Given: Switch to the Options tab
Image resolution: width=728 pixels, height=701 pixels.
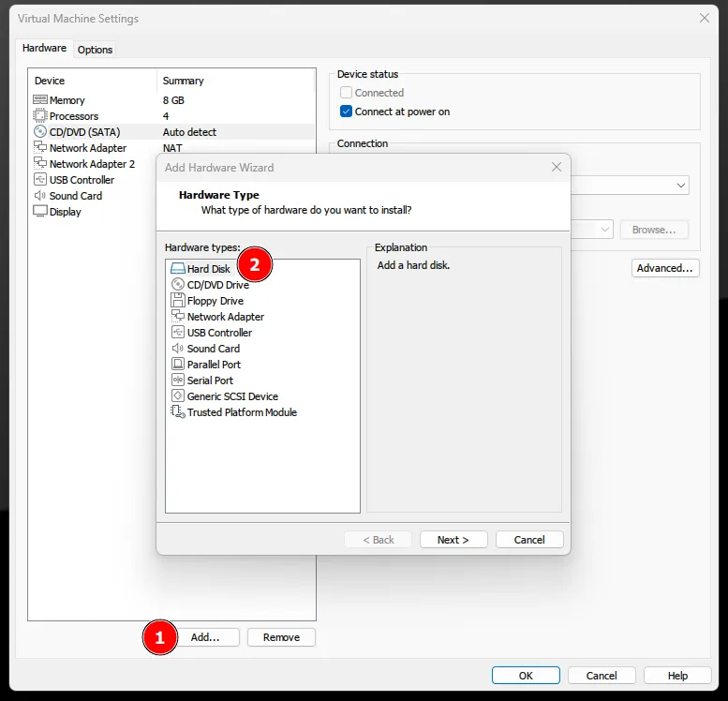Looking at the screenshot, I should point(95,50).
